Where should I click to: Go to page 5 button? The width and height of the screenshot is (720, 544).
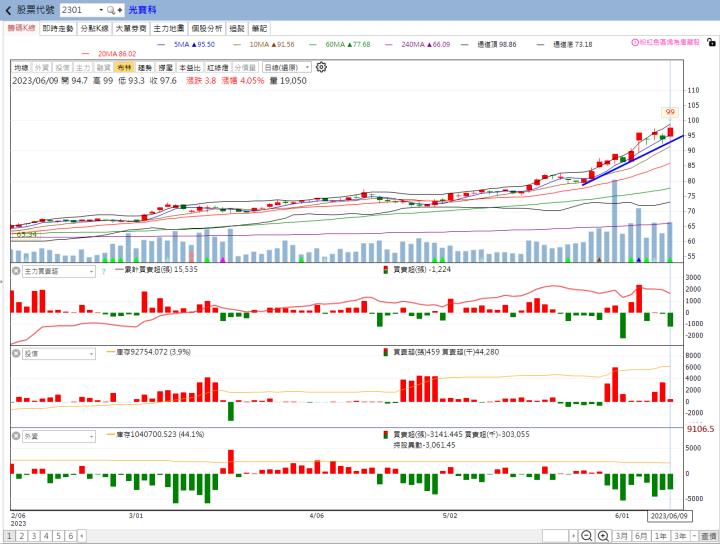click(x=58, y=536)
